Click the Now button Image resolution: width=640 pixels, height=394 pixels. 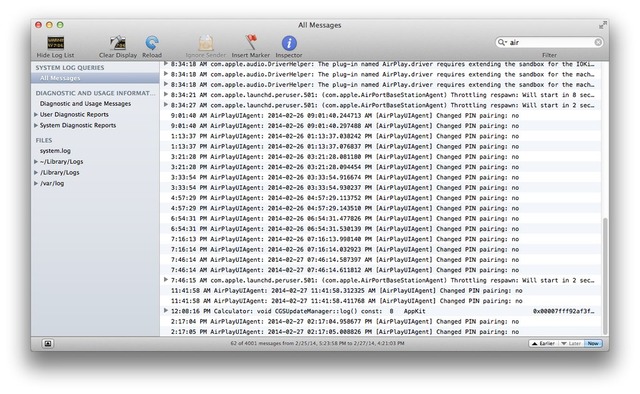pyautogui.click(x=593, y=343)
